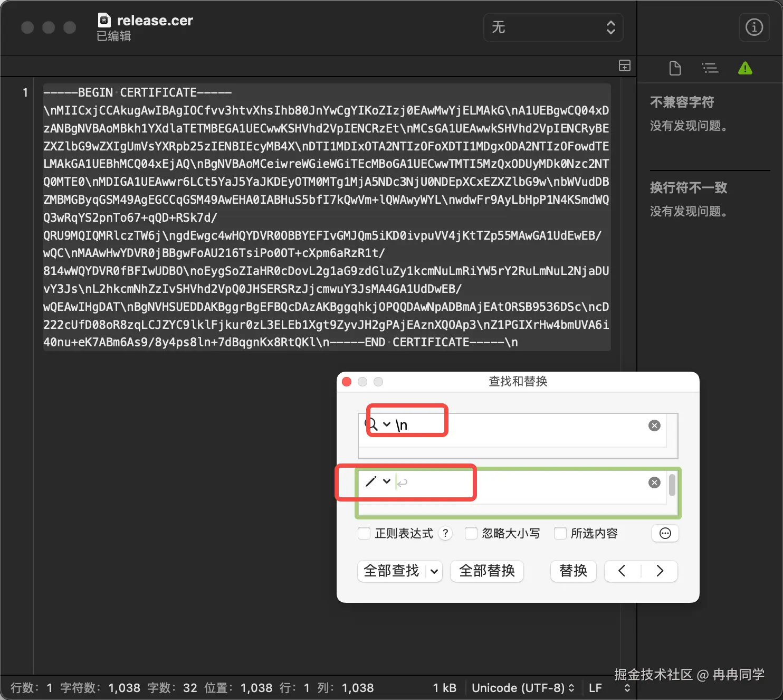Screen dimensions: 783x700
Task: Go to the next match
Action: click(x=660, y=571)
